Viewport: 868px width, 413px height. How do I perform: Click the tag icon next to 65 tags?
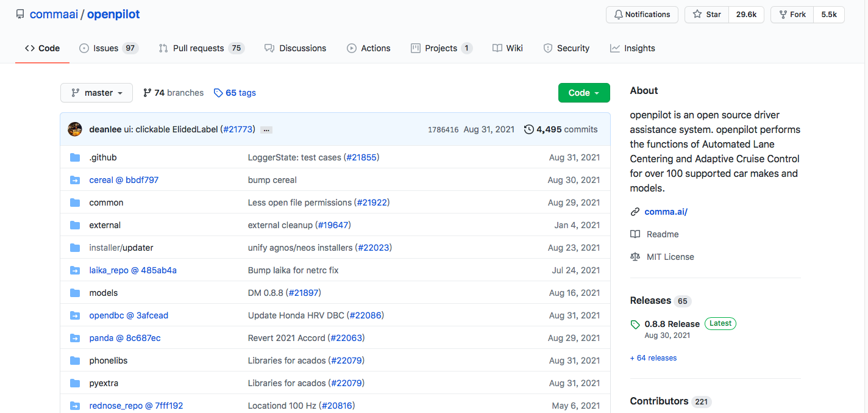218,93
